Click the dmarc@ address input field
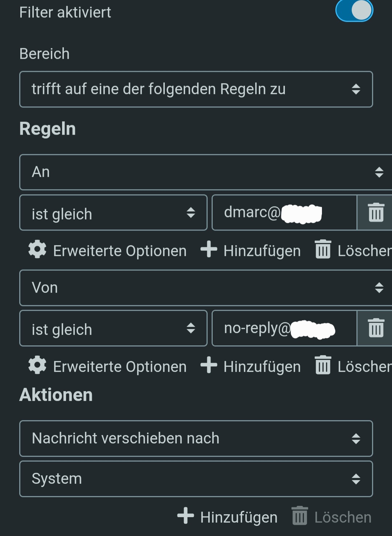Image resolution: width=392 pixels, height=536 pixels. [x=284, y=213]
